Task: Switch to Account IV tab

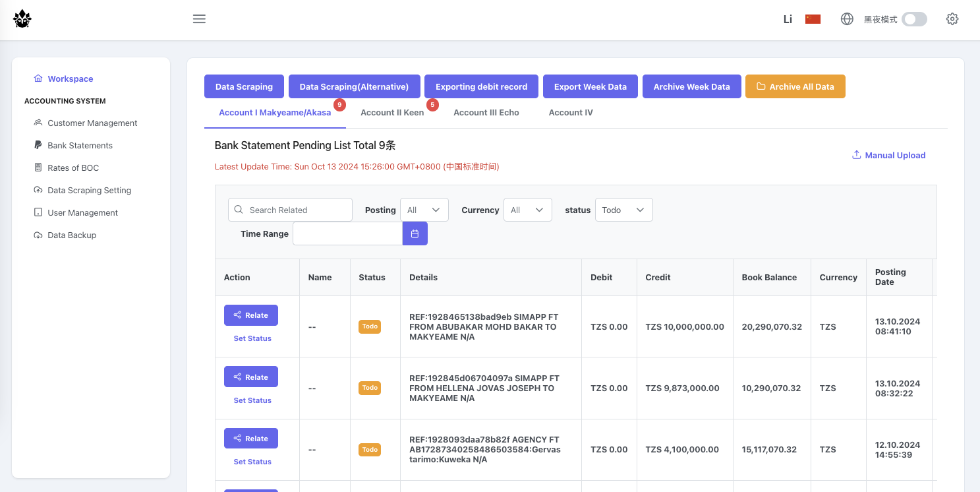Action: point(571,112)
